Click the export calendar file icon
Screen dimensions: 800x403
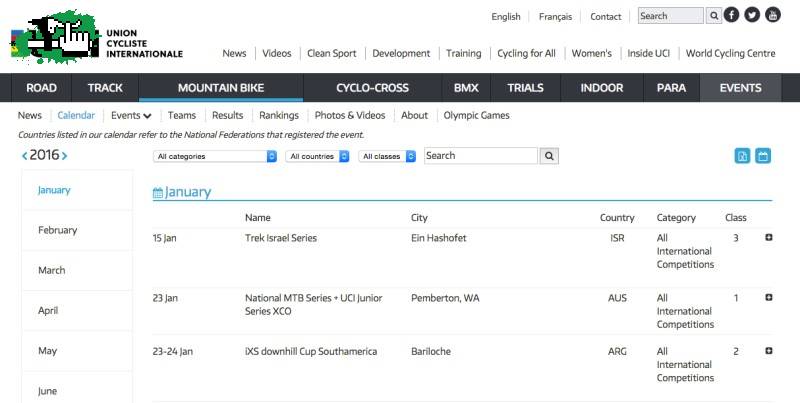click(743, 156)
